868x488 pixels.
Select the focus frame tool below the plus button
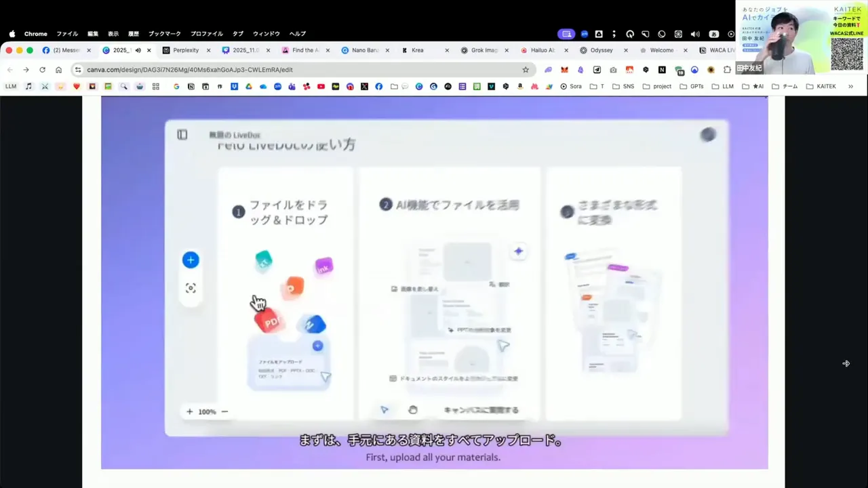tap(191, 287)
